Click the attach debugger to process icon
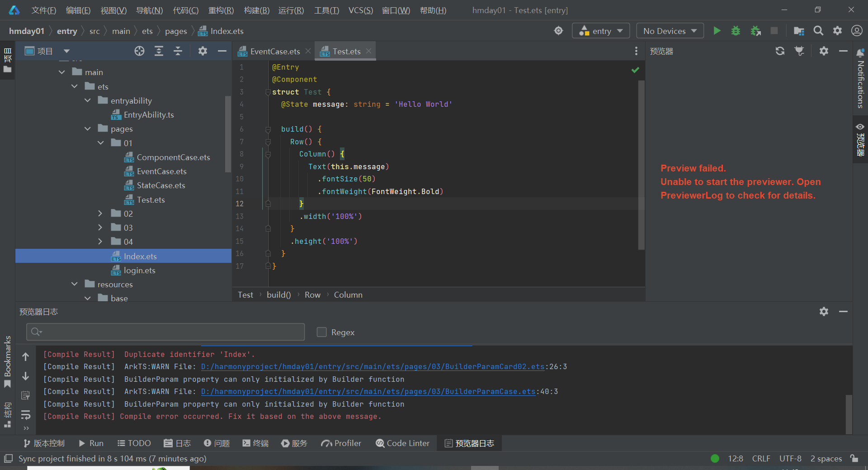Image resolution: width=868 pixels, height=470 pixels. click(x=755, y=31)
